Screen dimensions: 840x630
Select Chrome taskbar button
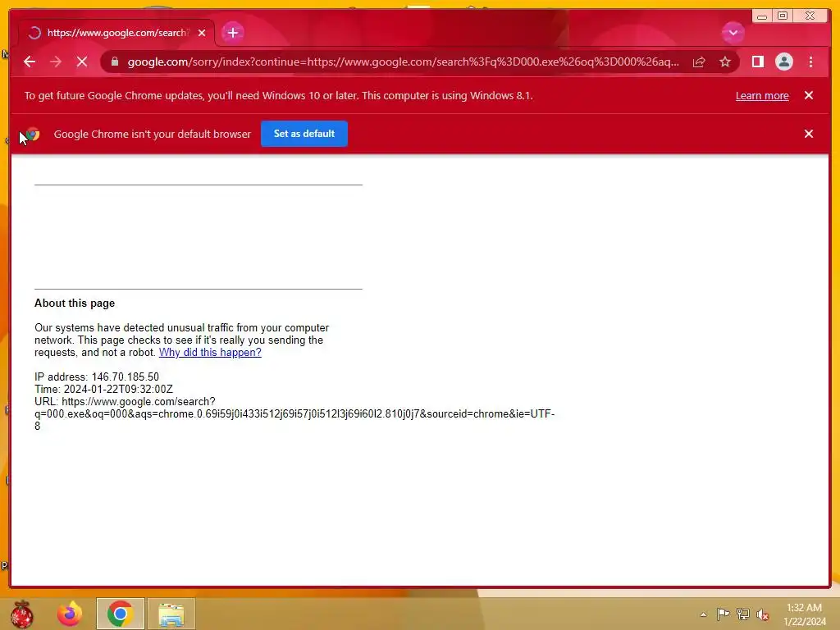click(120, 614)
